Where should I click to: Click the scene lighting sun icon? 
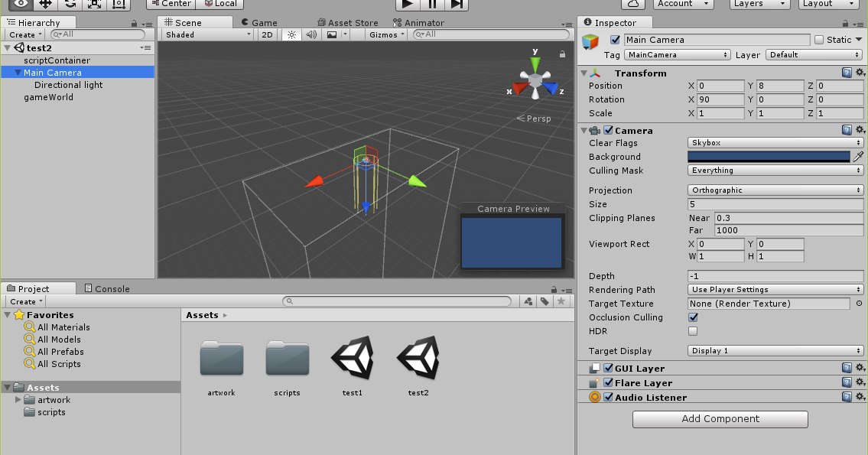(x=291, y=34)
